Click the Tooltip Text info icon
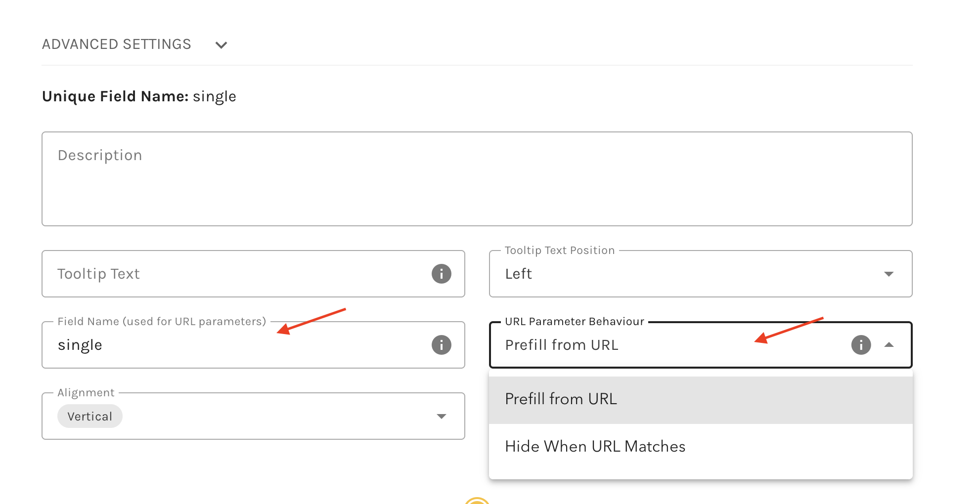 (442, 274)
